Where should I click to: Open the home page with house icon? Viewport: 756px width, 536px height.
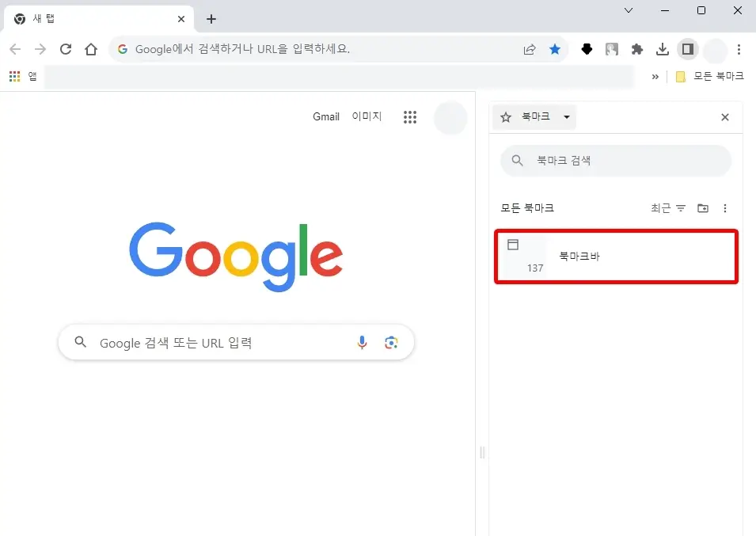click(91, 49)
